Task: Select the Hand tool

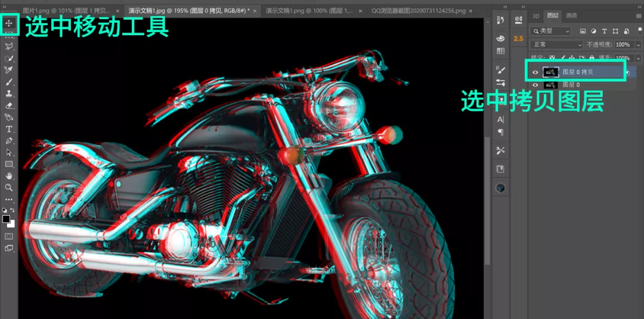Action: 8,176
